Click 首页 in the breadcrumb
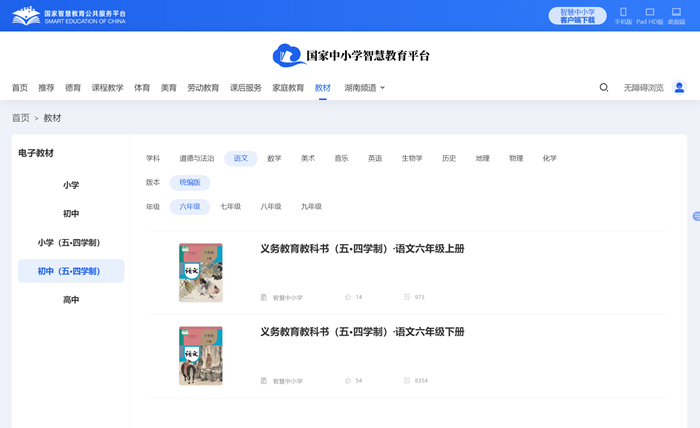Screen dimensions: 700x428 pos(21,118)
